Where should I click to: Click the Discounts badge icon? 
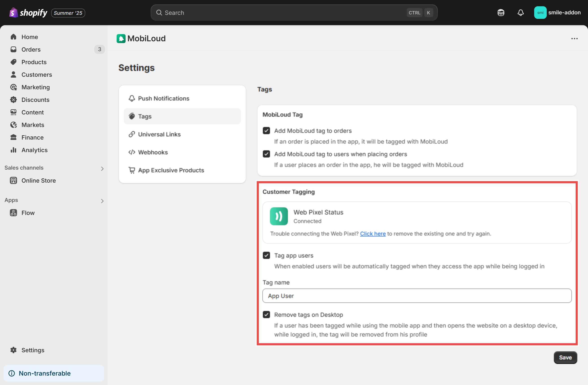[14, 100]
